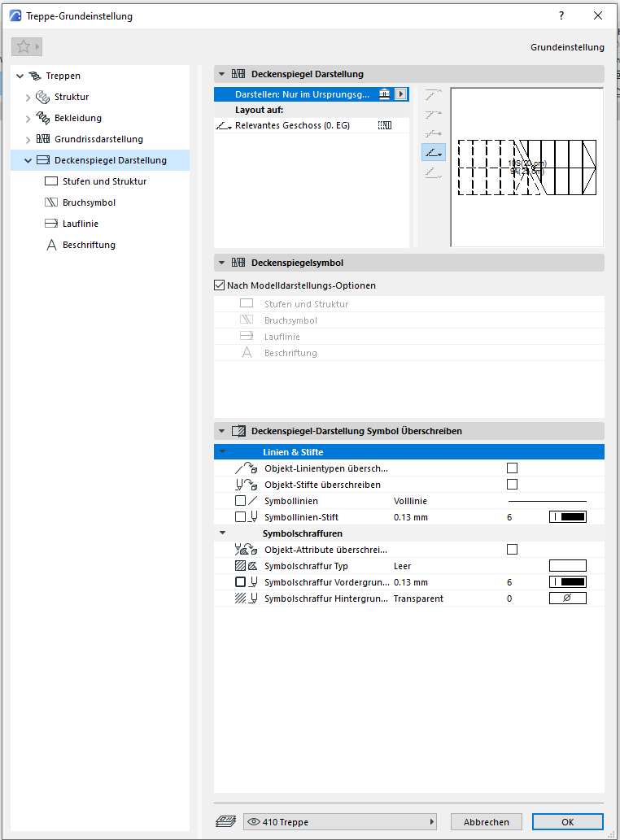620x840 pixels.
Task: Click the Abbrechen button
Action: tap(487, 822)
